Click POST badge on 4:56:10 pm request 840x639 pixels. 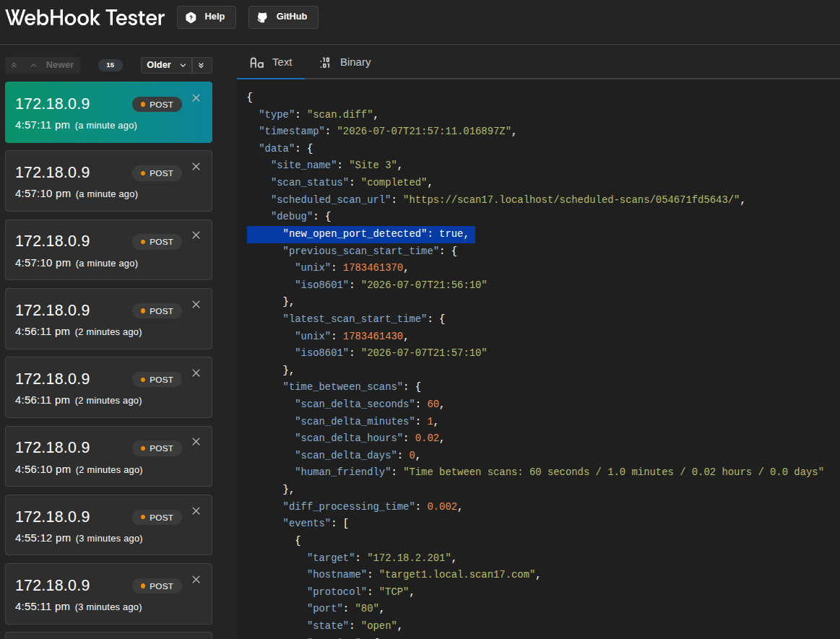click(157, 448)
